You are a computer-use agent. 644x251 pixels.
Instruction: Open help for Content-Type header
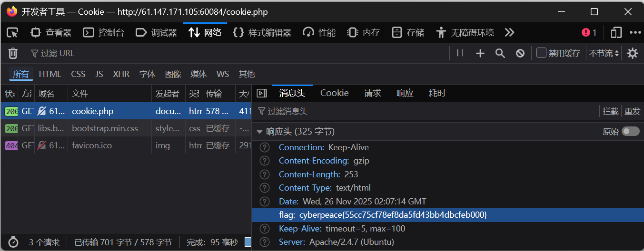264,188
